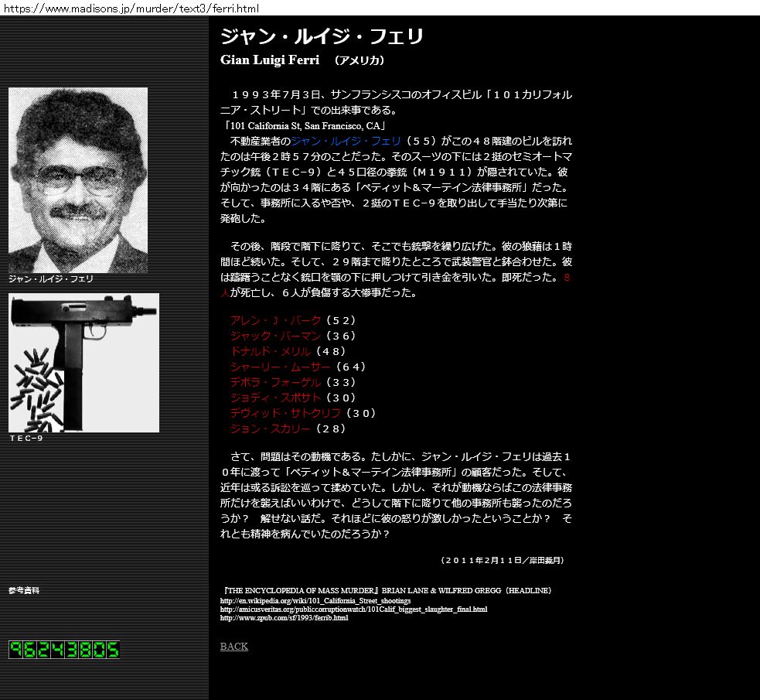Click the red name シャーリー・ムーサー
Image resolution: width=760 pixels, height=700 pixels.
(280, 367)
